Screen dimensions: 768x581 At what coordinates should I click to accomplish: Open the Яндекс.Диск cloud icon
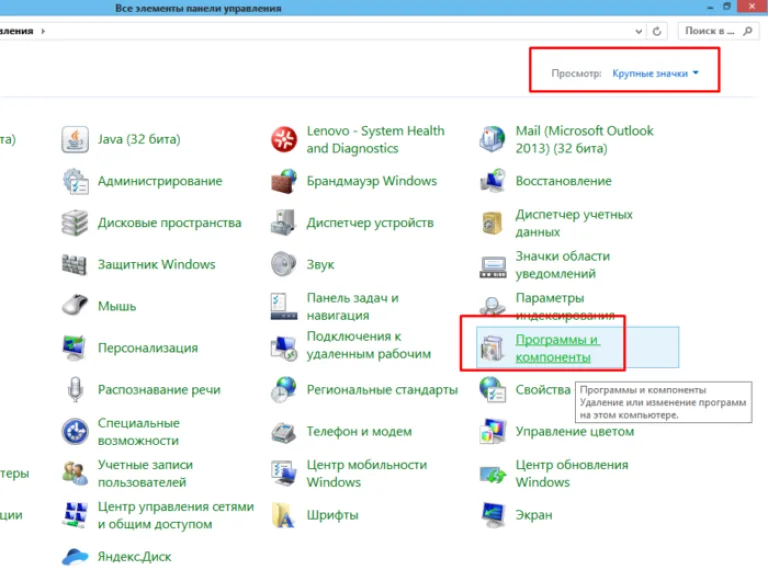pos(75,557)
